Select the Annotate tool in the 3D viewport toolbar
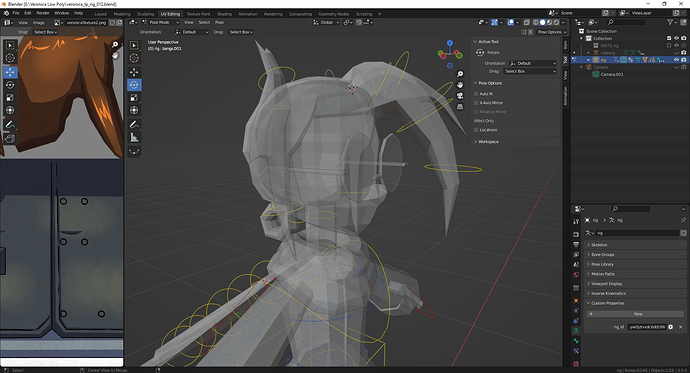This screenshot has width=690, height=373. [x=134, y=124]
